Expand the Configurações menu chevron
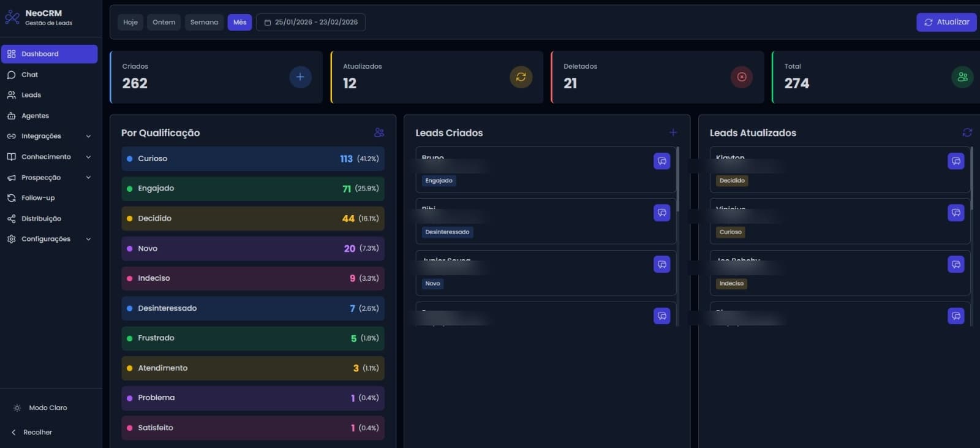980x448 pixels. [x=88, y=239]
